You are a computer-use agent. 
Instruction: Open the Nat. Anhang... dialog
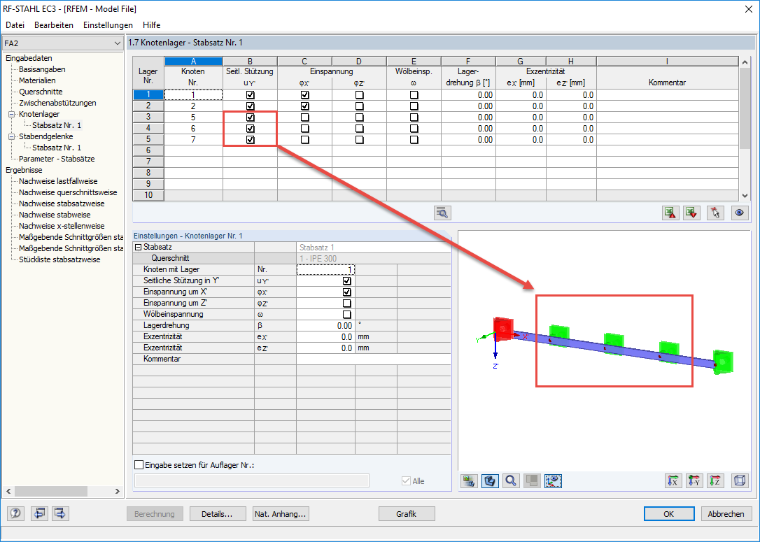point(281,514)
